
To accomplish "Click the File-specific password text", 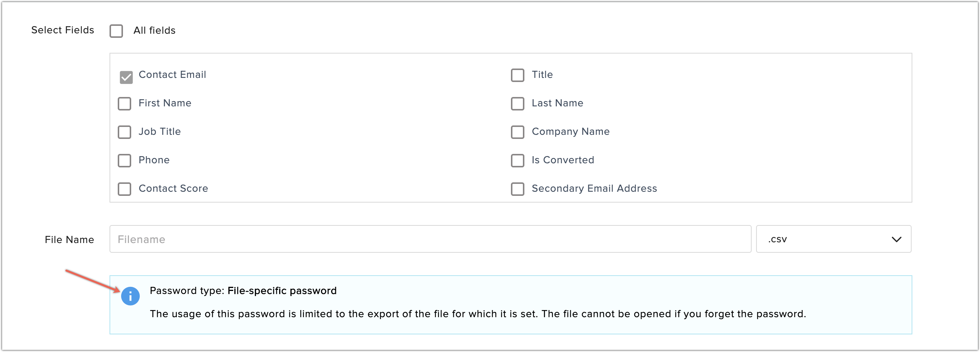I will tap(282, 291).
